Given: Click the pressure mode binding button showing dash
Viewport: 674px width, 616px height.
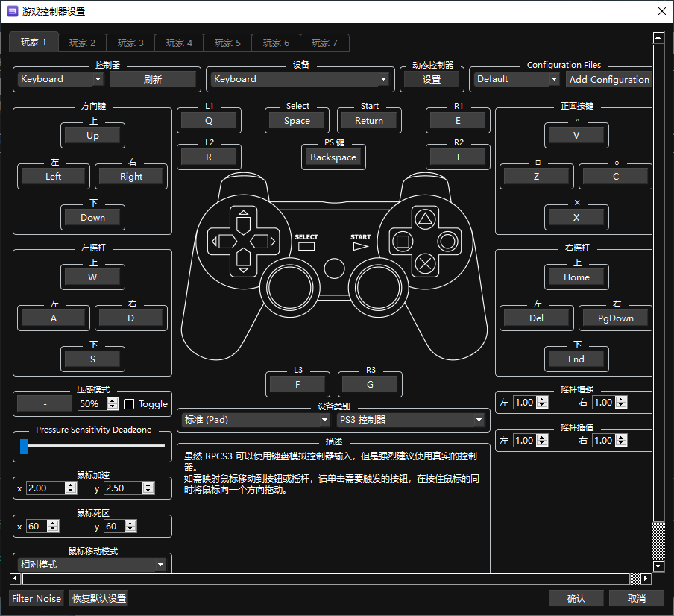Looking at the screenshot, I should (x=45, y=403).
